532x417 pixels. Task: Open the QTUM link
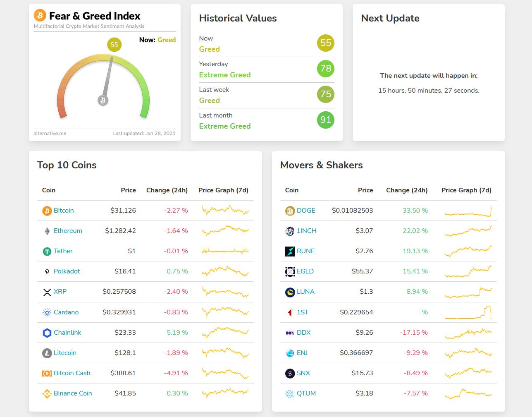(x=306, y=393)
